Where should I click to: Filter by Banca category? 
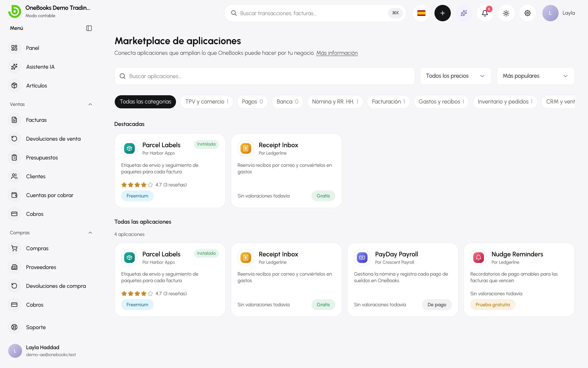point(287,101)
